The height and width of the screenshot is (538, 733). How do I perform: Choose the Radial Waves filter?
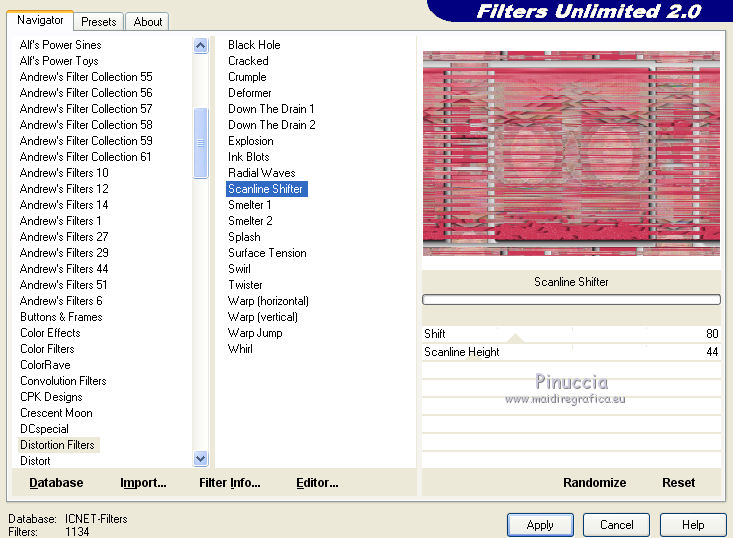click(x=262, y=173)
